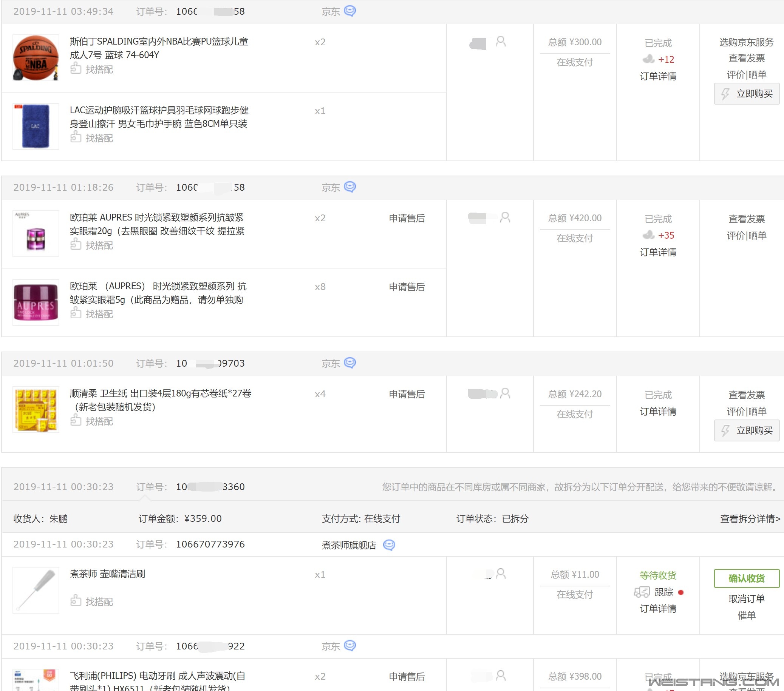Open 顺清柔 tissue paper thumbnail
The image size is (784, 691).
tap(36, 409)
